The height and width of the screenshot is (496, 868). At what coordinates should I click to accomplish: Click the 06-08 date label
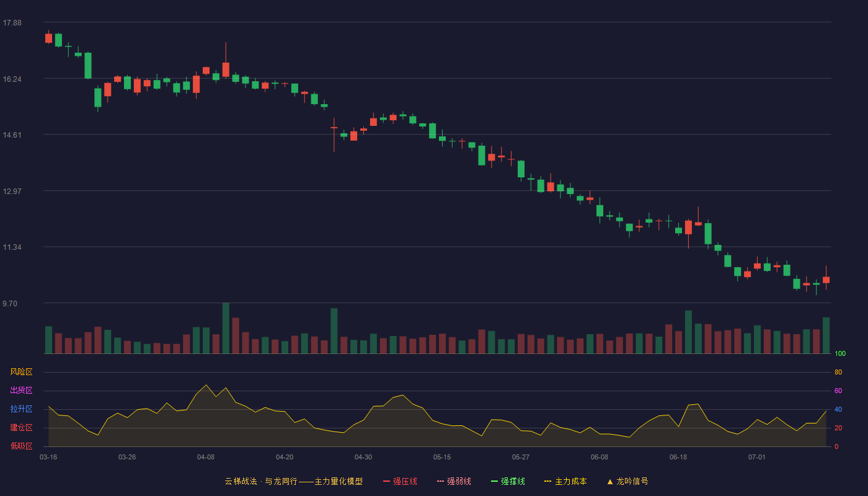[x=600, y=457]
